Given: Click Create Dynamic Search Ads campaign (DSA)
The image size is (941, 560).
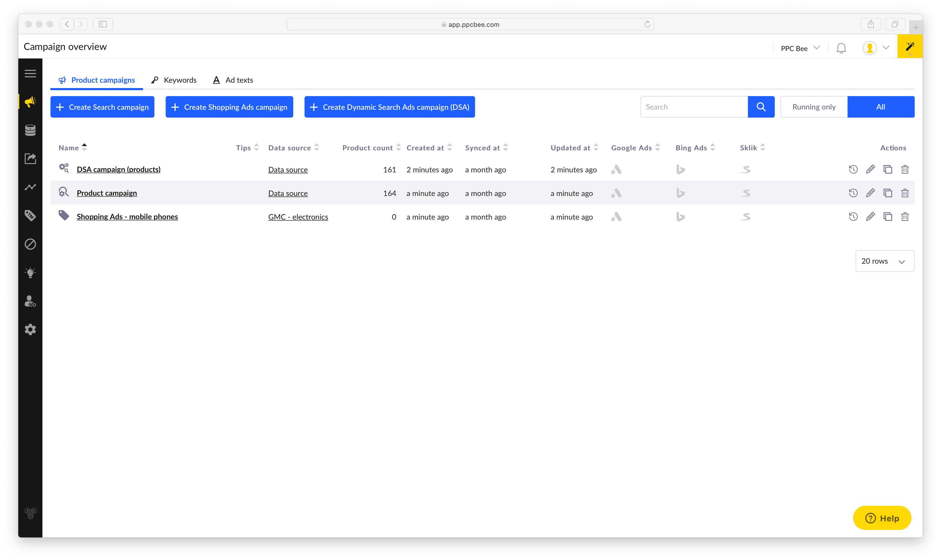Looking at the screenshot, I should (x=389, y=107).
